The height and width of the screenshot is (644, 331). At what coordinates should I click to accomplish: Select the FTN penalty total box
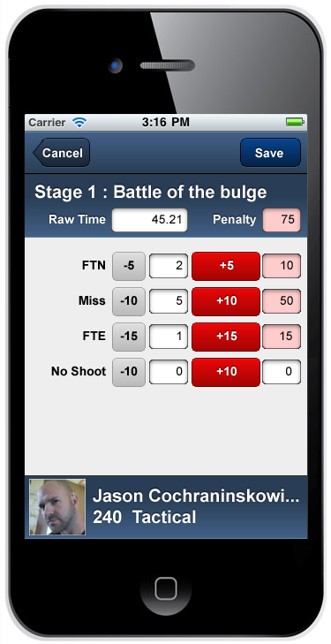282,266
